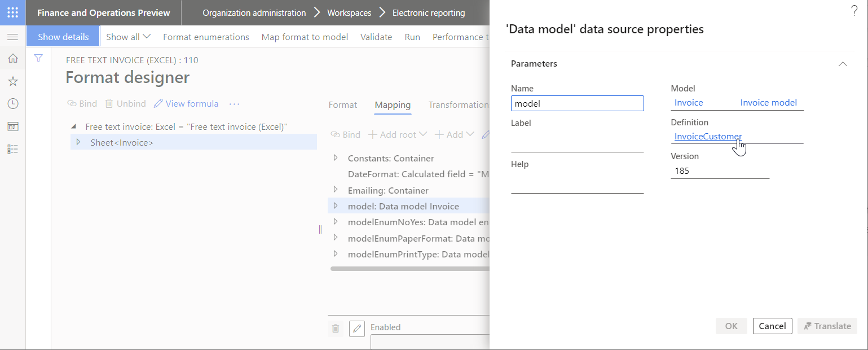Click the InvoiceCustomer definition link
The image size is (868, 350).
[x=708, y=137]
